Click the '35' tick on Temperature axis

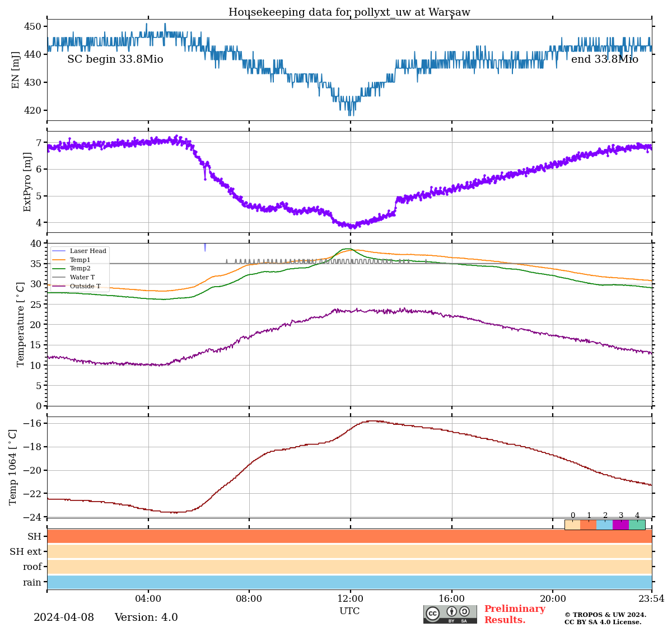[36, 264]
